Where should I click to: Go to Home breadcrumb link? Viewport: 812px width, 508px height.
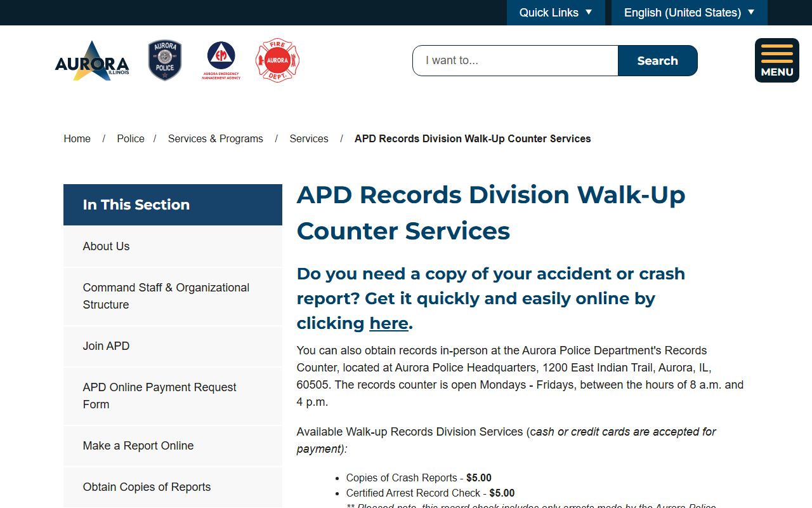tap(77, 138)
